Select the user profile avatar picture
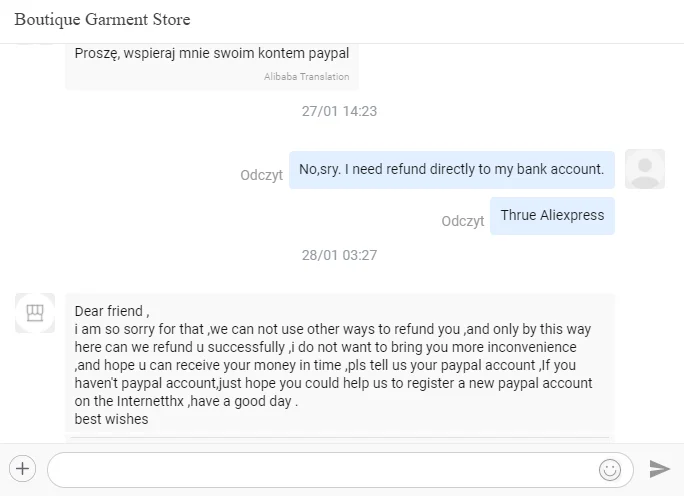The height and width of the screenshot is (496, 684). point(644,169)
